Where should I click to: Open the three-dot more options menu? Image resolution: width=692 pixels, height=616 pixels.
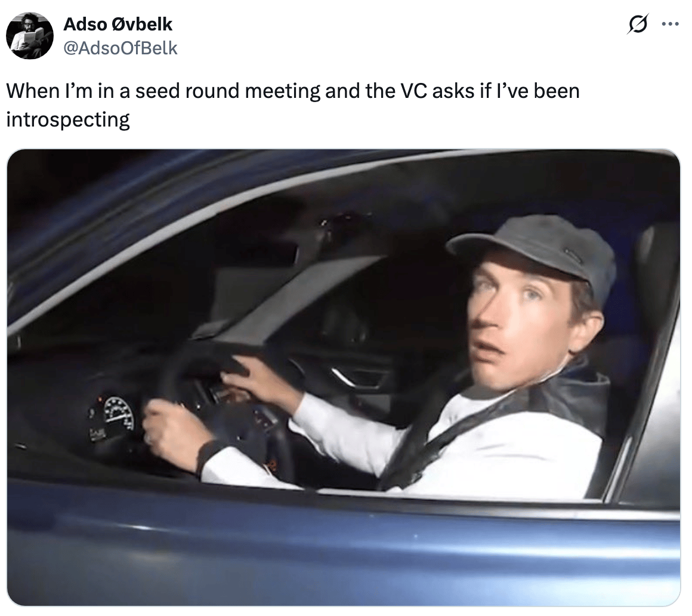tap(671, 24)
